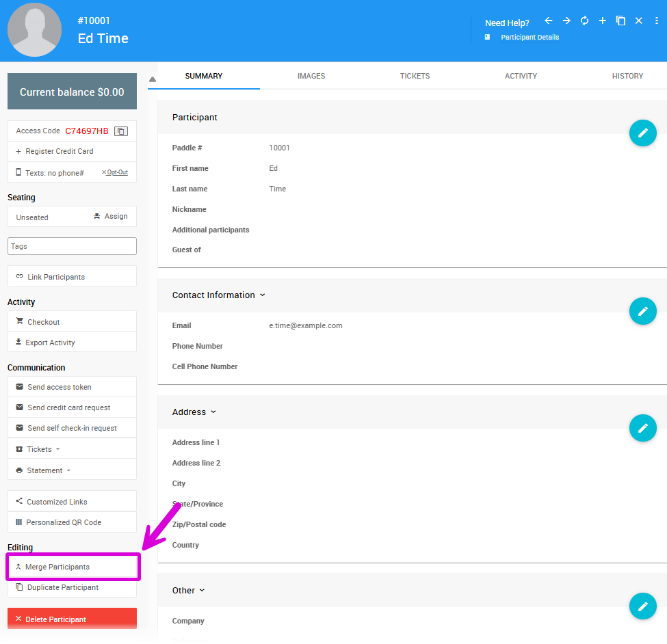Switch to the Images tab

pyautogui.click(x=311, y=76)
